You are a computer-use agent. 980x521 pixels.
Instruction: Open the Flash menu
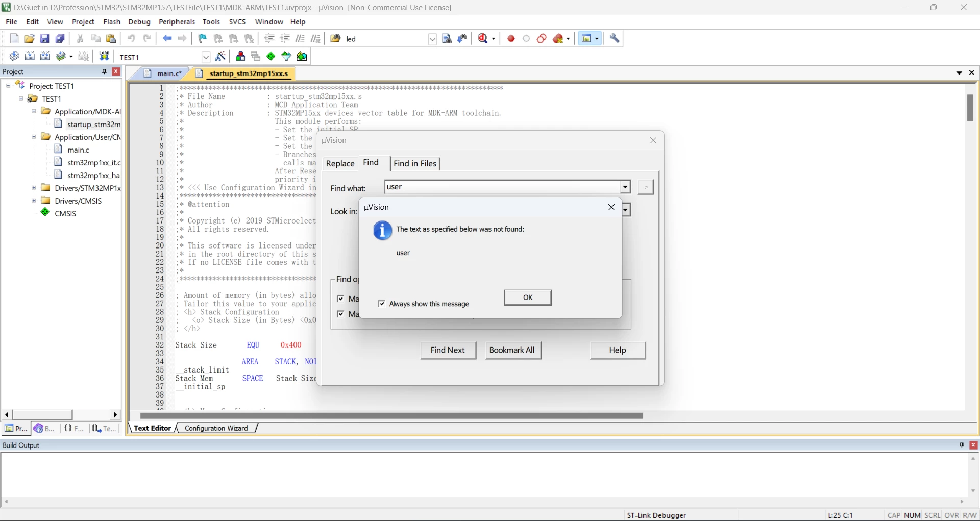tap(112, 22)
